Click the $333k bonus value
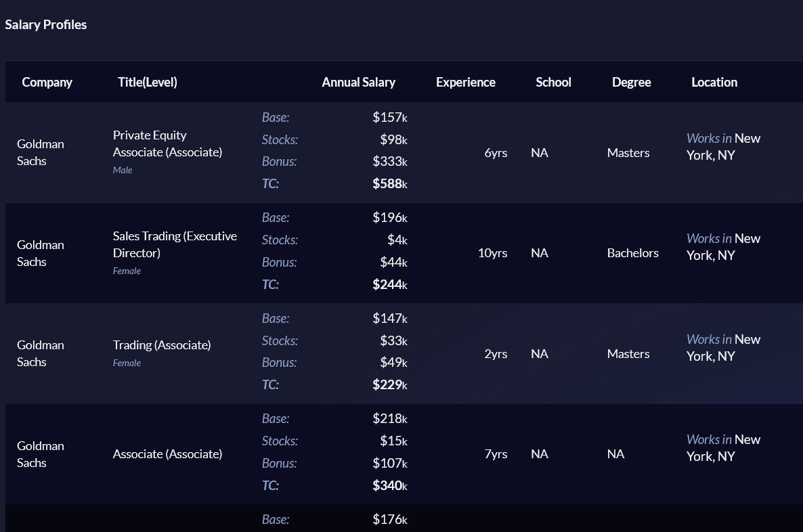803x532 pixels. (x=390, y=162)
